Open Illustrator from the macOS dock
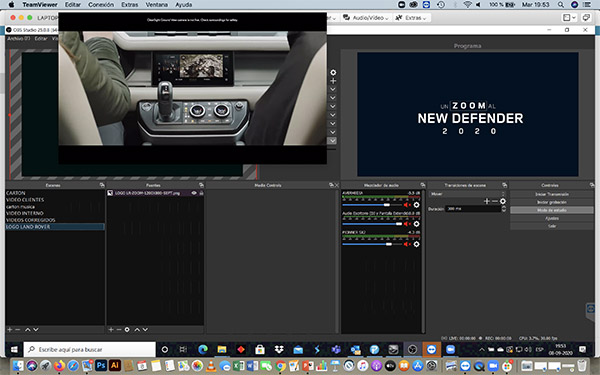Screen dimensions: 600x375 point(114,365)
